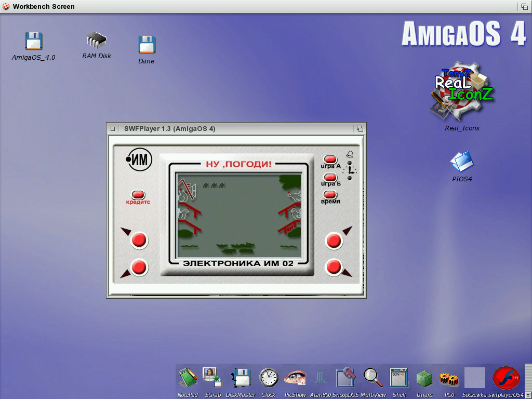Hit the upper-left red move button
This screenshot has height=399, width=532.
coord(139,240)
